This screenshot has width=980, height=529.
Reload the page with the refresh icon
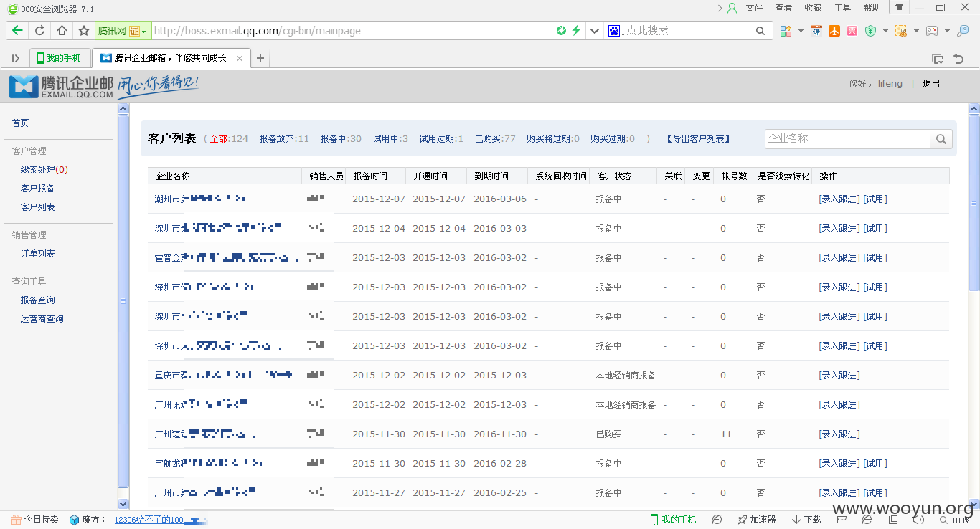[39, 31]
